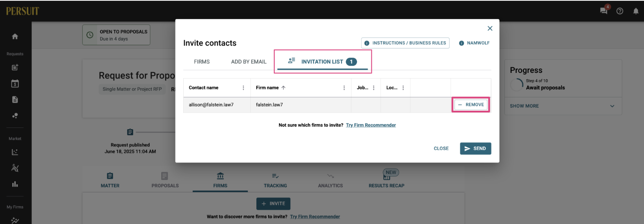Send the invitations
This screenshot has width=644, height=224.
[475, 149]
